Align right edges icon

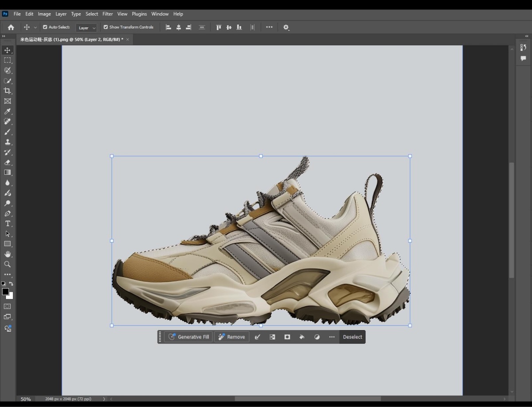(x=188, y=27)
